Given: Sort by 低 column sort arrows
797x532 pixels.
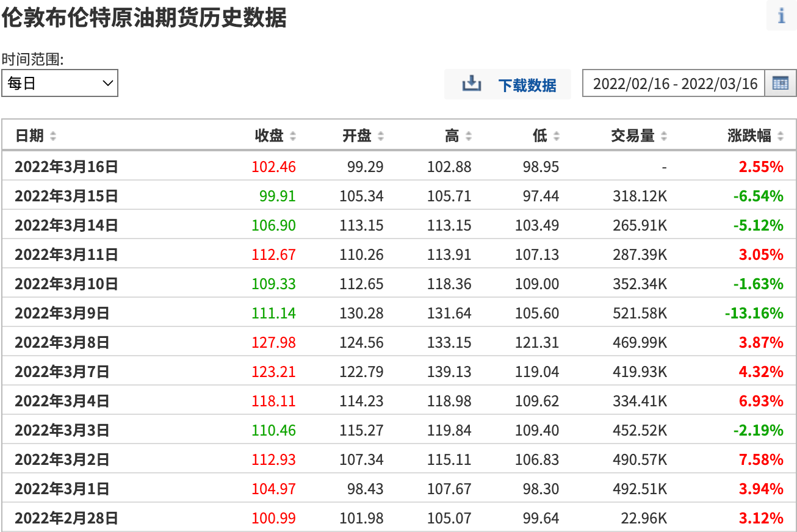Looking at the screenshot, I should point(556,136).
